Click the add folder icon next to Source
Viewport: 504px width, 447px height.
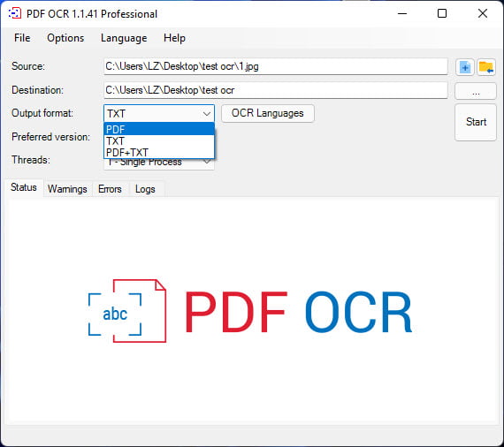[x=486, y=67]
